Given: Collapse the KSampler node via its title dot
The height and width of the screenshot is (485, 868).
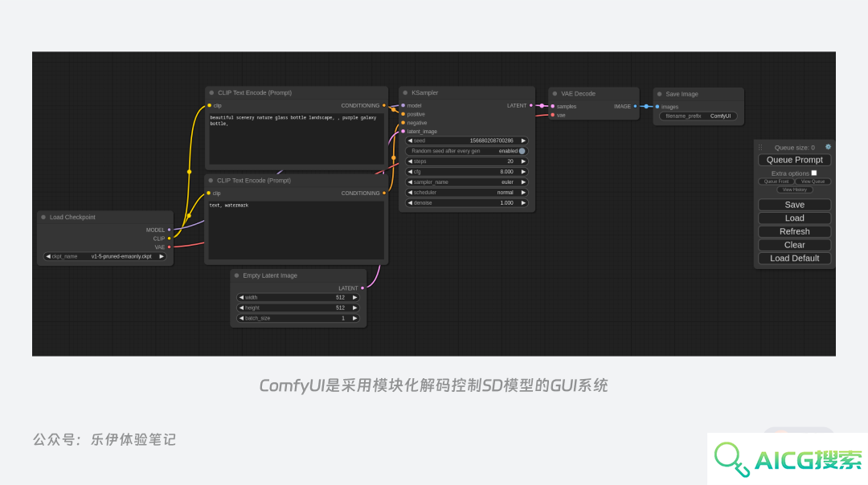Looking at the screenshot, I should pyautogui.click(x=405, y=93).
